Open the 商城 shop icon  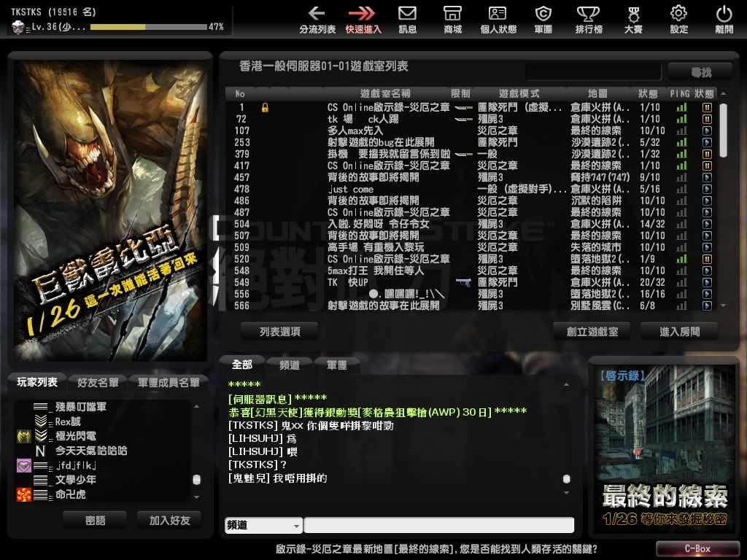(452, 14)
